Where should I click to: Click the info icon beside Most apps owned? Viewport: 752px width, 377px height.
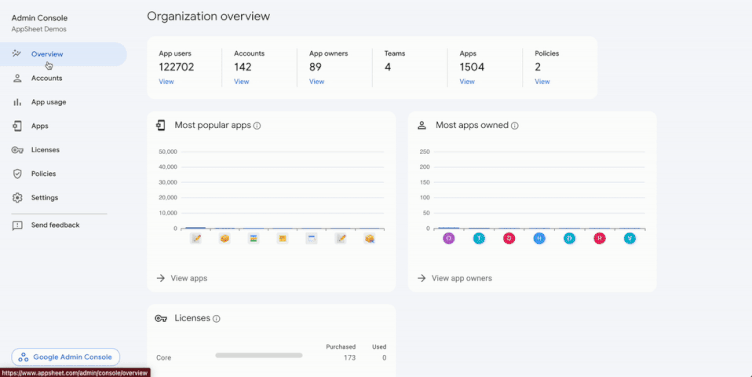tap(515, 126)
